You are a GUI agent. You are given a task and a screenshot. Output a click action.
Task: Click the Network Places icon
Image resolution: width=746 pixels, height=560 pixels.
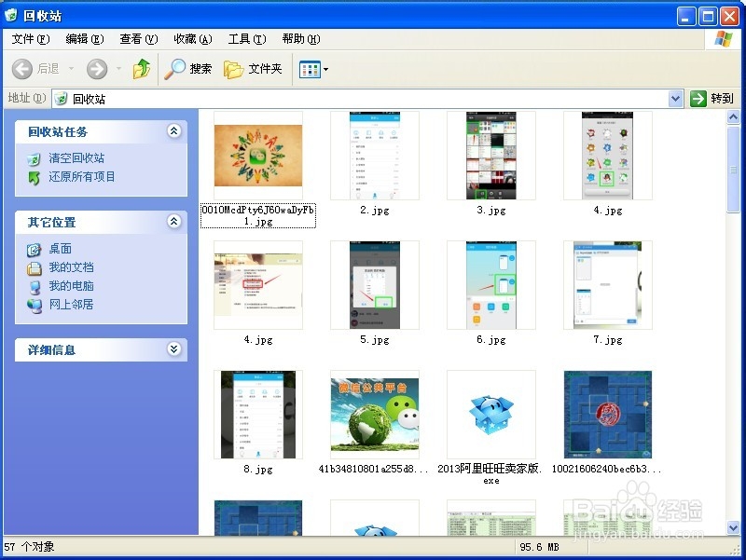34,306
